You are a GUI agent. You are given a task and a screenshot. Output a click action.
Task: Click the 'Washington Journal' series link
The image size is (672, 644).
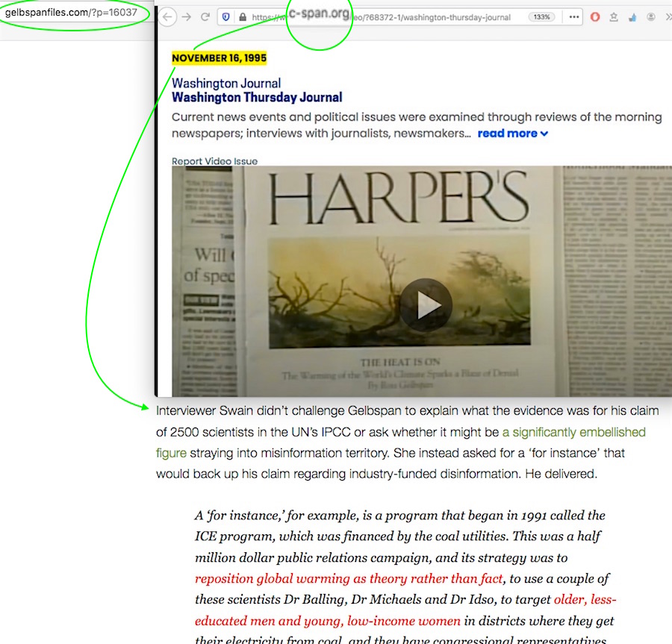[x=226, y=84]
